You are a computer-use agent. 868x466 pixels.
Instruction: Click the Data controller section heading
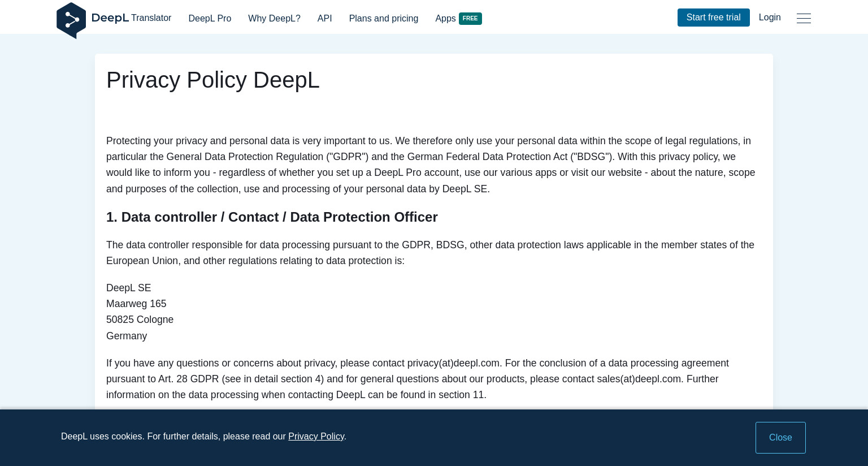pyautogui.click(x=272, y=217)
